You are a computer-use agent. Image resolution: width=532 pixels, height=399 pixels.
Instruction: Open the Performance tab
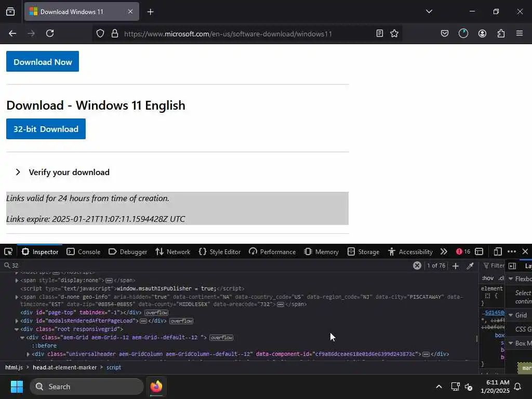pyautogui.click(x=272, y=252)
